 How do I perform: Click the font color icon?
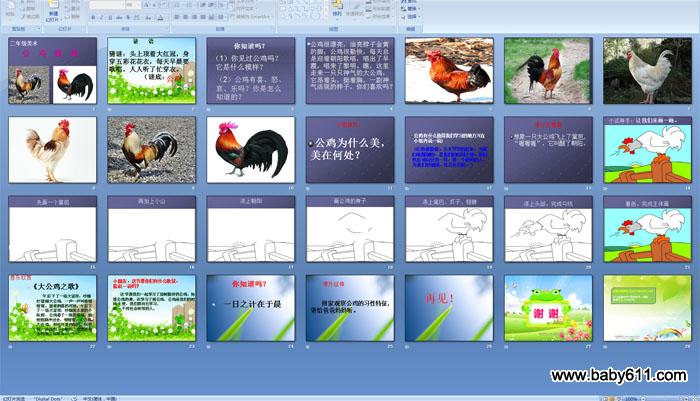(x=160, y=17)
